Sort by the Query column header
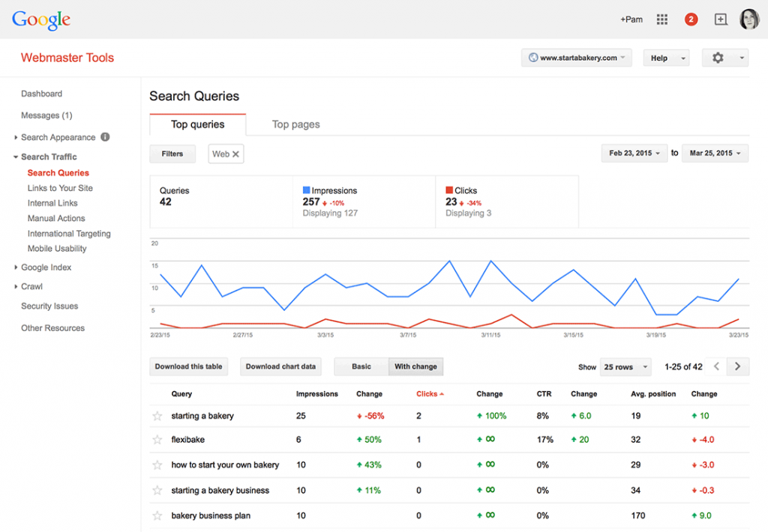 coord(181,394)
